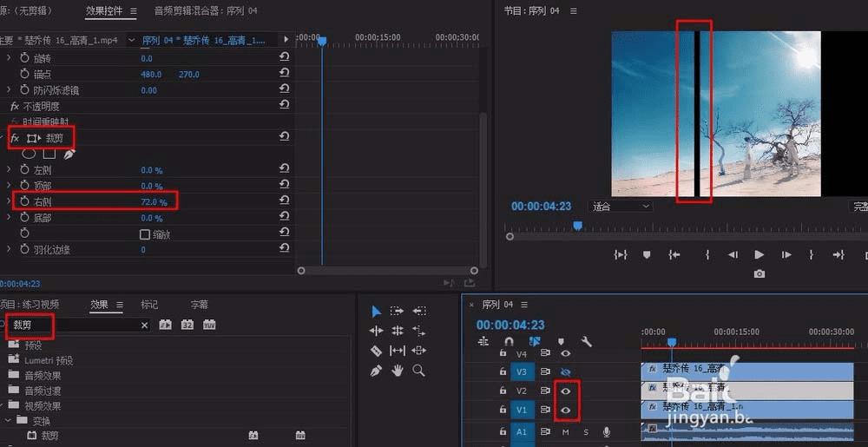Viewport: 868px width, 447px height.
Task: Reset the 羽化边缘 parameter
Action: click(x=284, y=248)
